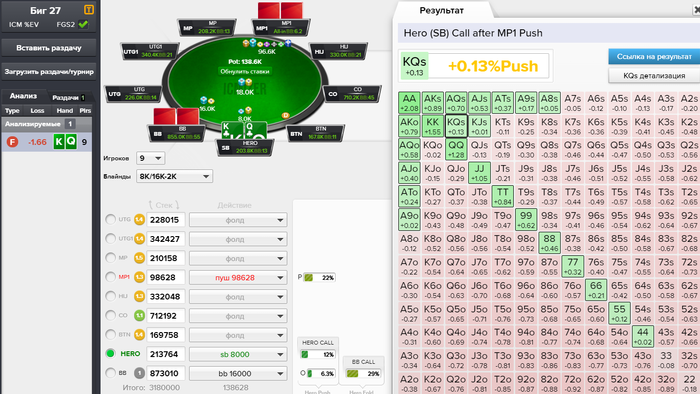Adjust the HERO CALL 12% range bar
Screen dimensions: 700x394
pyautogui.click(x=318, y=354)
